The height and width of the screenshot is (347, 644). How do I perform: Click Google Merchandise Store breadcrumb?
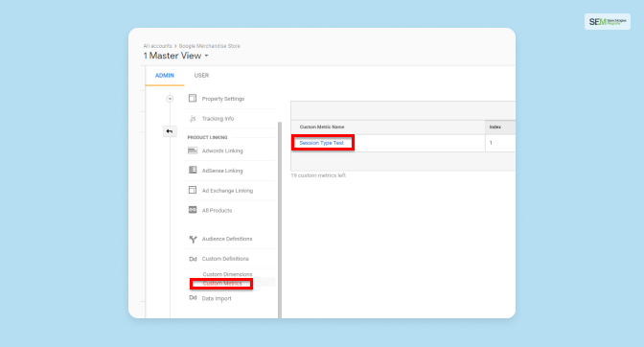coord(209,46)
